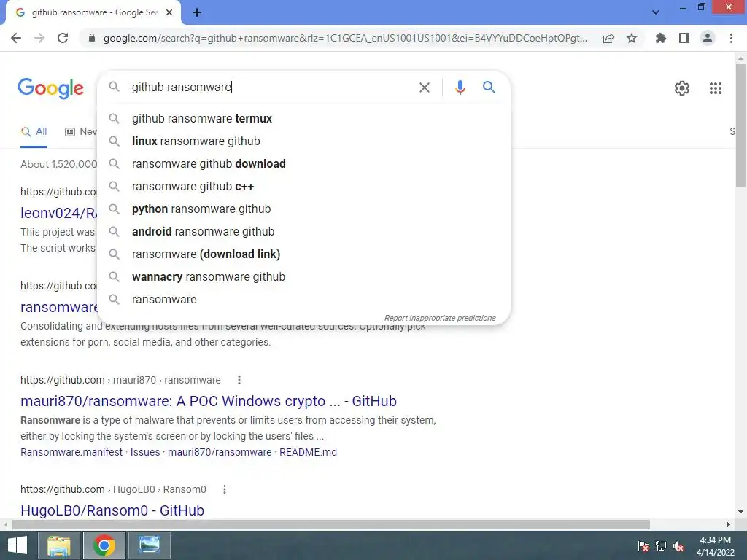Select suggestion android ransomware github
The height and width of the screenshot is (560, 747).
pos(304,231)
